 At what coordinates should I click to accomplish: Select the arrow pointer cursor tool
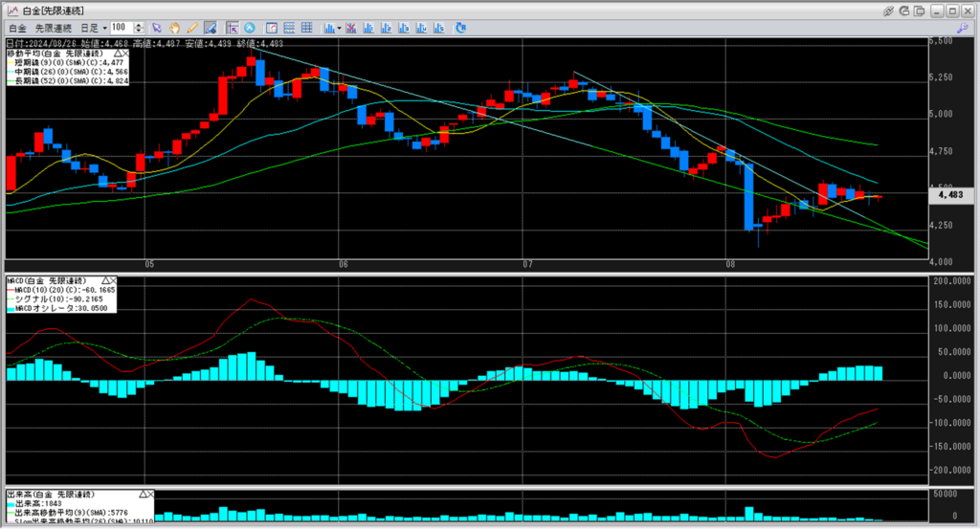(157, 29)
